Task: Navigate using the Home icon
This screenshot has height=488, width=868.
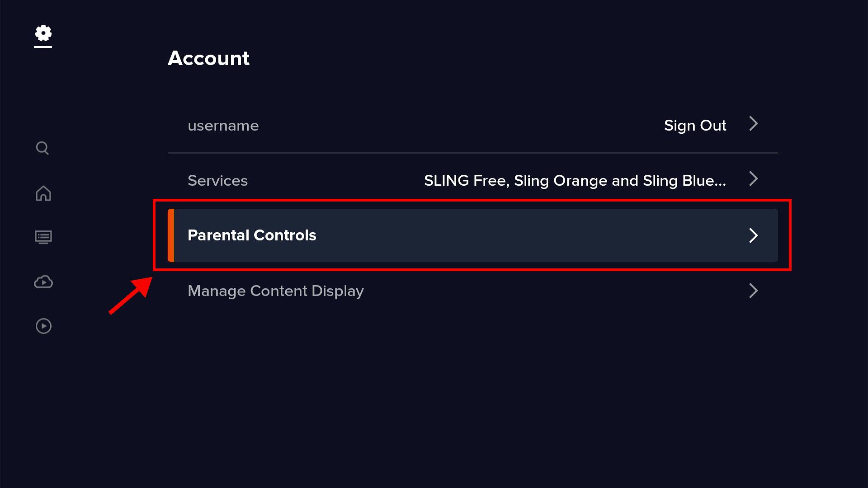Action: [42, 193]
